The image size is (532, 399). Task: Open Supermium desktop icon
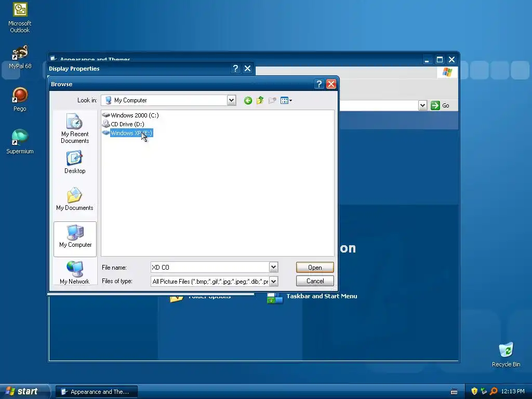tap(20, 142)
